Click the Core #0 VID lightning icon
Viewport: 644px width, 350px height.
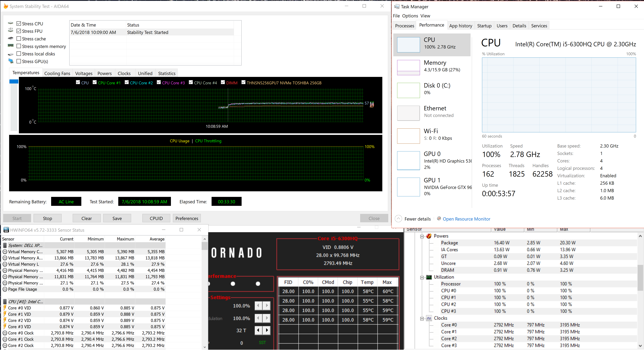5,308
